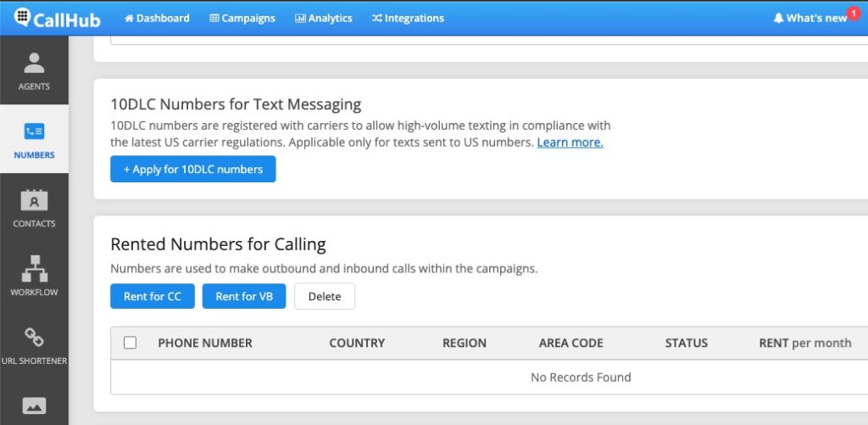Click Apply for 10DLC numbers button
The height and width of the screenshot is (425, 868).
[193, 169]
